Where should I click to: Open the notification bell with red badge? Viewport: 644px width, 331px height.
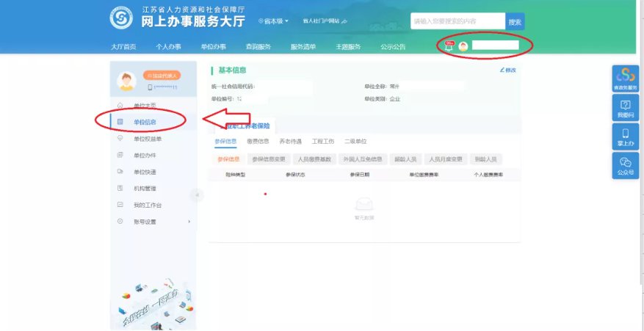tap(449, 46)
